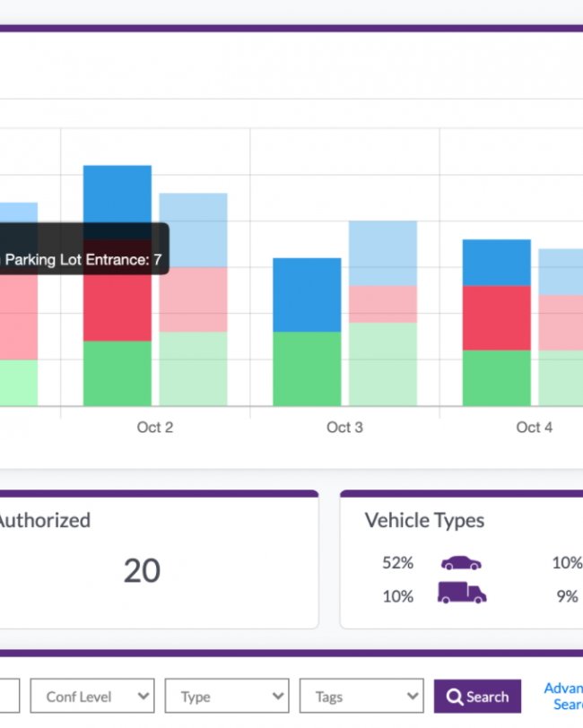The height and width of the screenshot is (728, 583).
Task: Click the Oct 3 dark blue bar segment
Action: [x=307, y=295]
